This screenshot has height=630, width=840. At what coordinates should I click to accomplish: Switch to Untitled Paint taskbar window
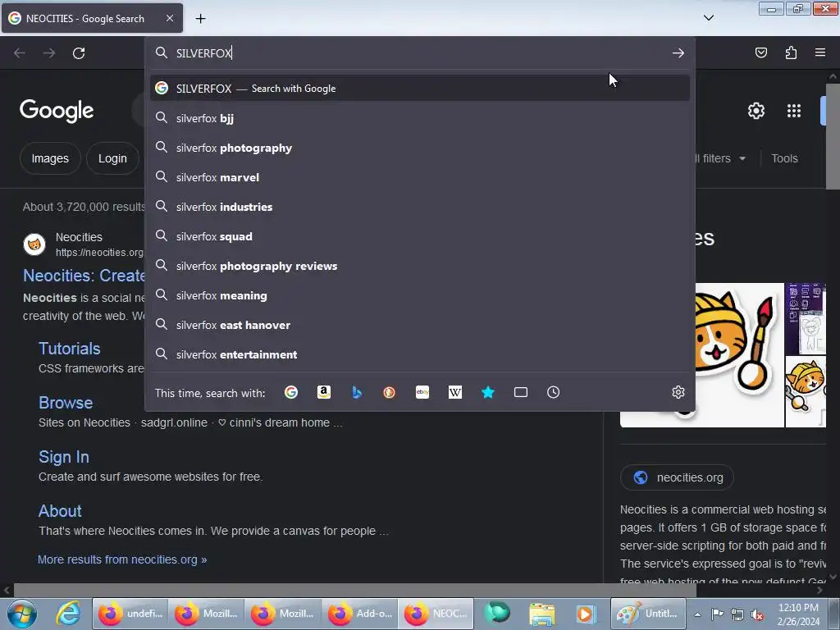648,614
